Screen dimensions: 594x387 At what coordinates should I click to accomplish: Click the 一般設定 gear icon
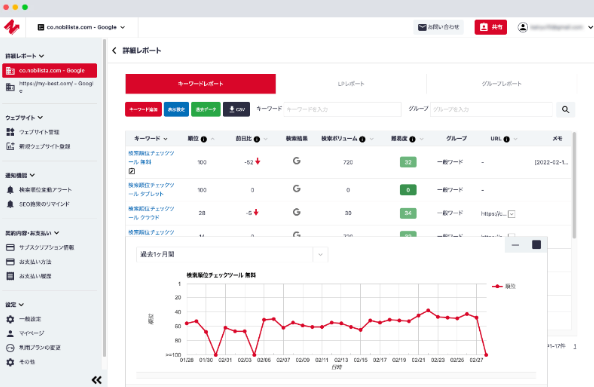(10, 319)
